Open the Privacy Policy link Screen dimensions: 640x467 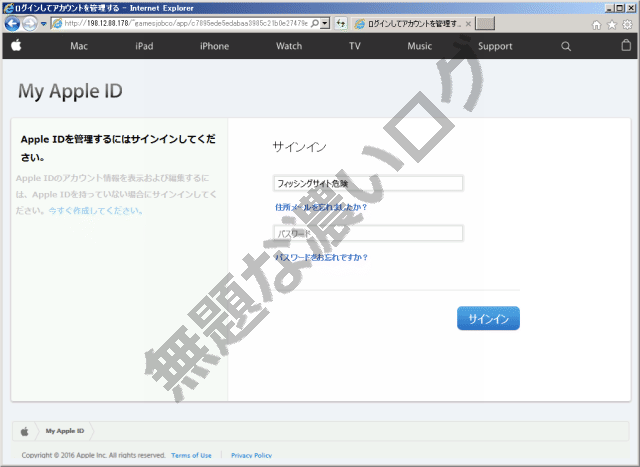click(x=251, y=455)
